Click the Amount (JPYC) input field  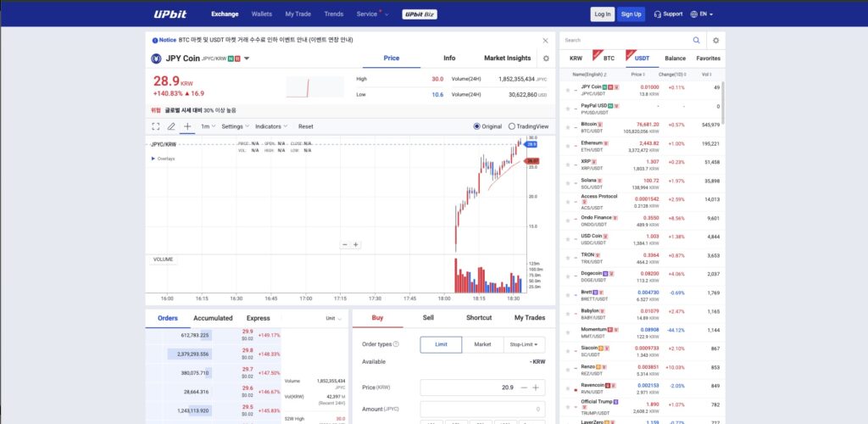click(482, 410)
